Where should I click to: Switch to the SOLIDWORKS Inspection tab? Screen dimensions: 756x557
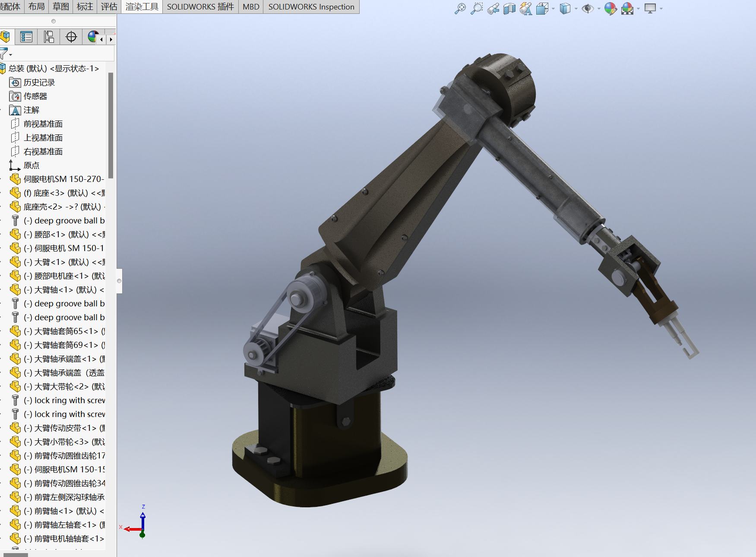(311, 7)
